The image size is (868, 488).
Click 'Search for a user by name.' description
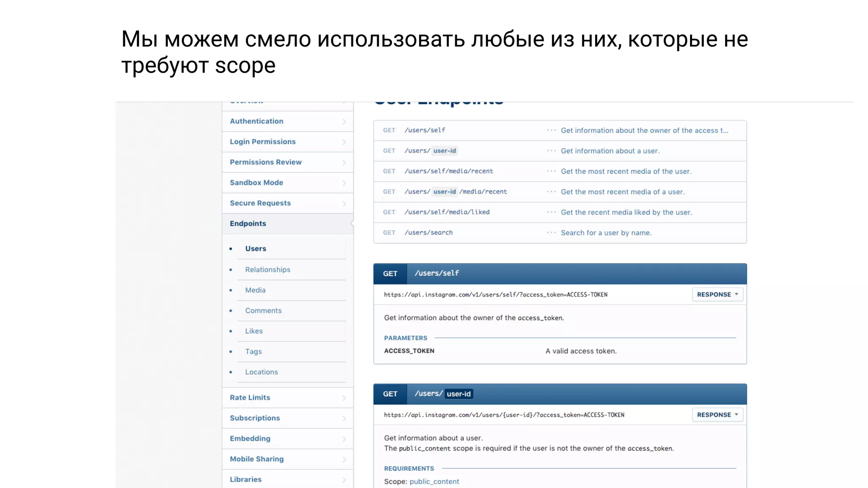[606, 233]
